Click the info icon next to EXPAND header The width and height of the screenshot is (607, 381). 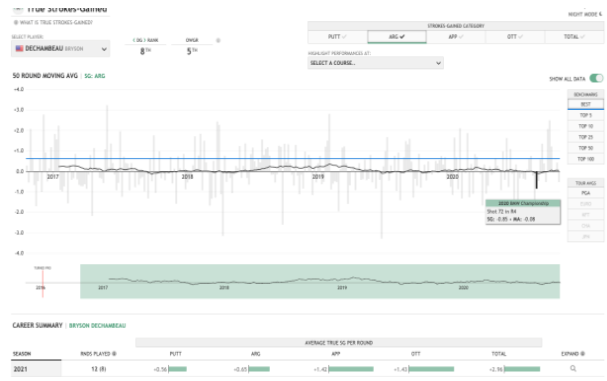point(583,354)
